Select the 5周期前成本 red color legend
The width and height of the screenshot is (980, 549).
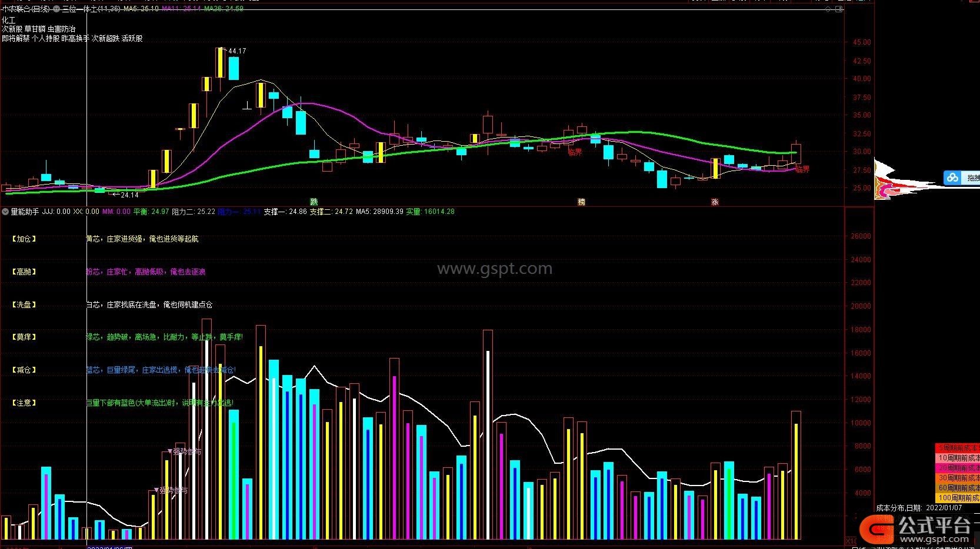957,448
